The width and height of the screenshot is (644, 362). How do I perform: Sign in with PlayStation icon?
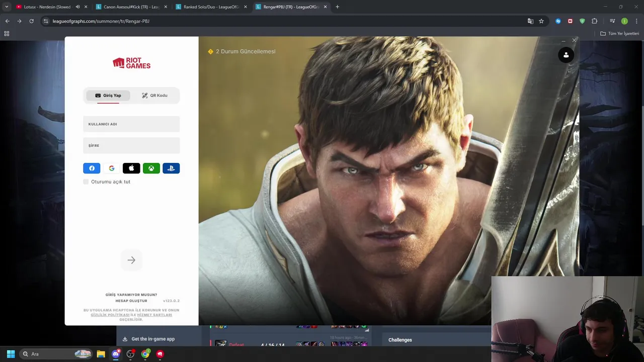click(171, 168)
